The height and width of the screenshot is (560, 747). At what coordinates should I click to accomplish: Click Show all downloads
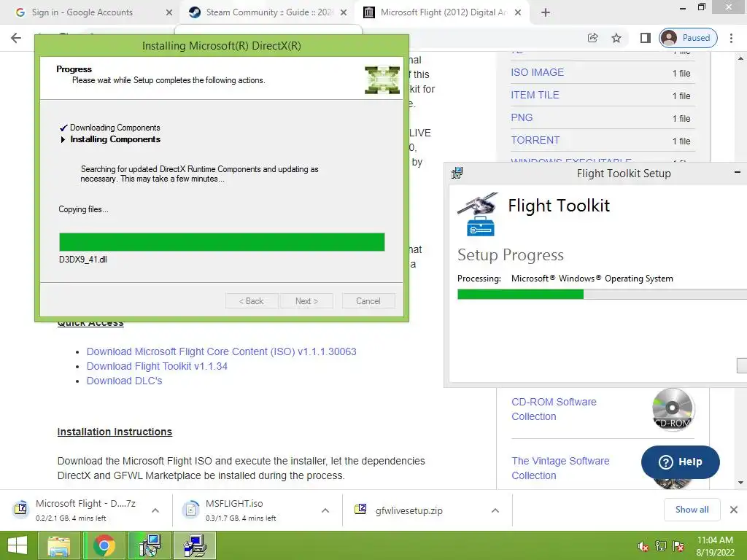pos(692,510)
